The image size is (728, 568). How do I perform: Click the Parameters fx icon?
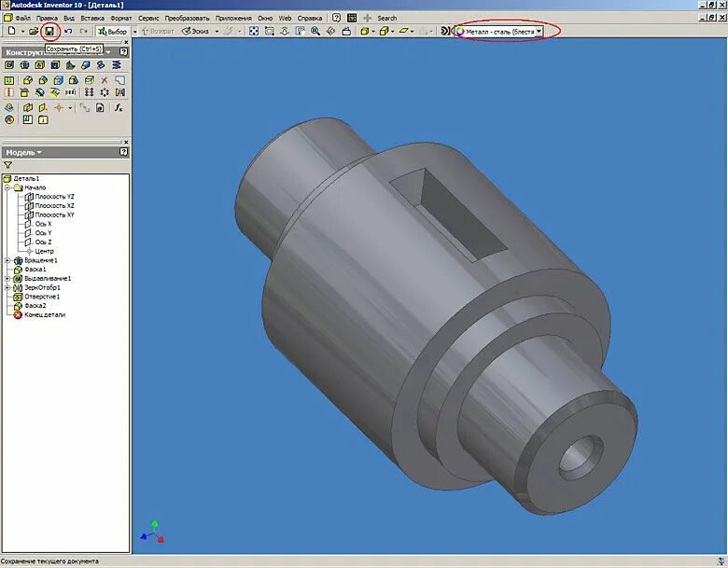click(119, 107)
